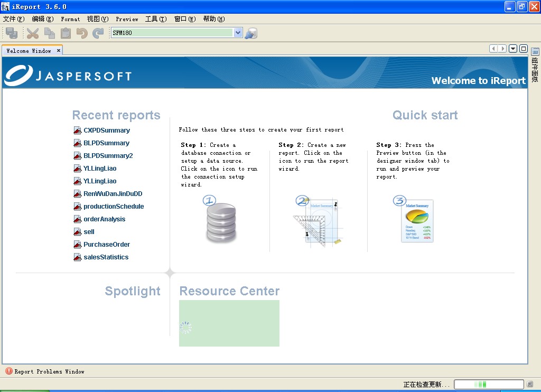This screenshot has height=392, width=541.
Task: Open recent report productionSchedule
Action: point(114,207)
